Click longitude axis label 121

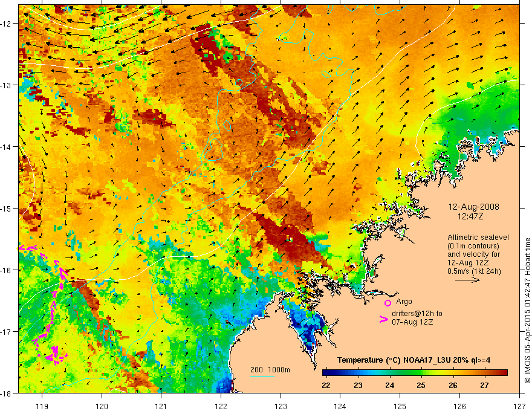click(161, 406)
